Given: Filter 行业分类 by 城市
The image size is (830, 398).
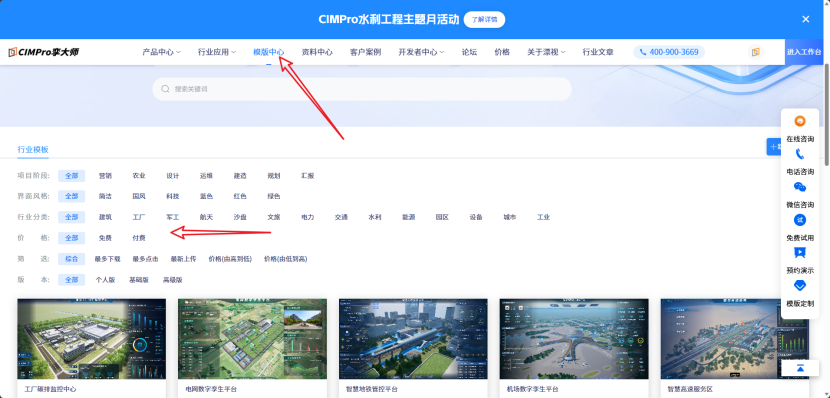Looking at the screenshot, I should tap(510, 217).
